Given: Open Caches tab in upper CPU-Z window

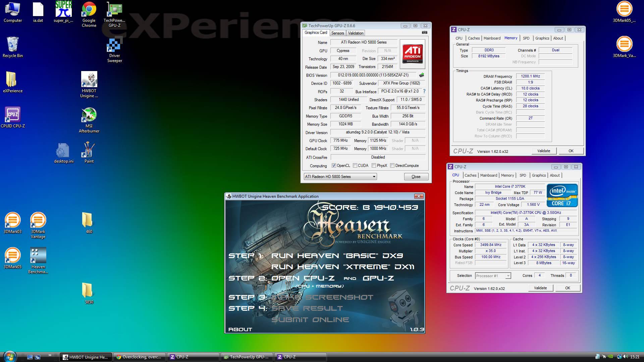Looking at the screenshot, I should click(x=474, y=38).
